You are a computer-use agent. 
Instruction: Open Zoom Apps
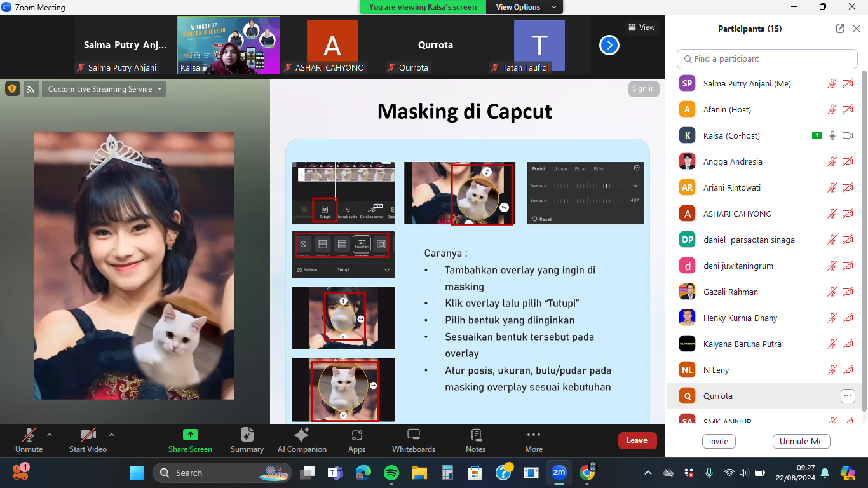click(x=356, y=440)
